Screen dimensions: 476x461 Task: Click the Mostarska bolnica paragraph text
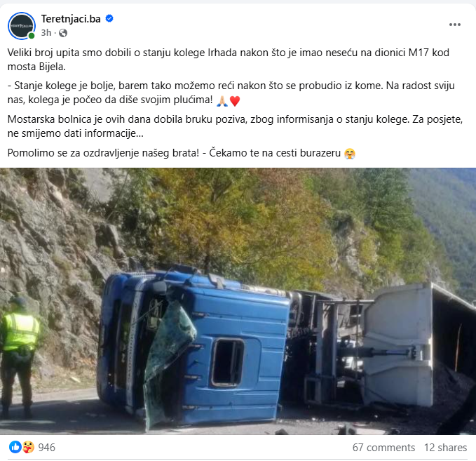tap(235, 126)
